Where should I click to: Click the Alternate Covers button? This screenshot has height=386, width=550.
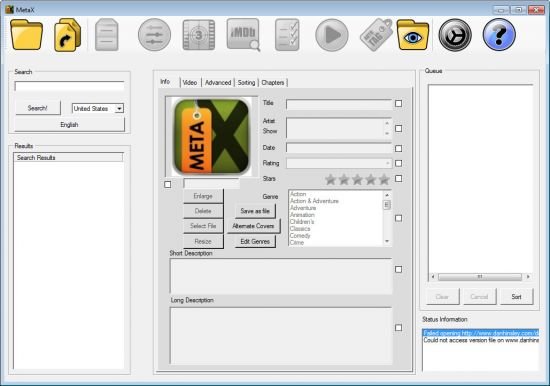tap(253, 226)
